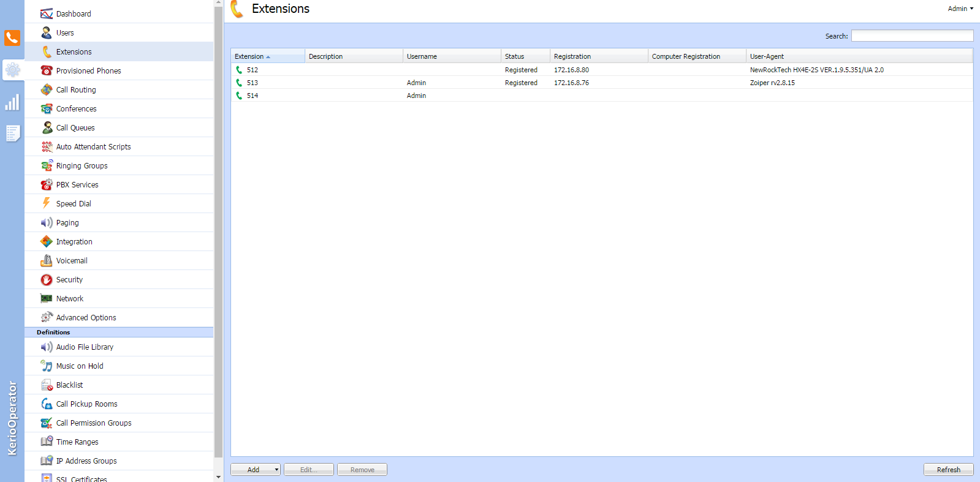This screenshot has height=482, width=980.
Task: Click the phone icon of extension 512
Action: point(239,70)
